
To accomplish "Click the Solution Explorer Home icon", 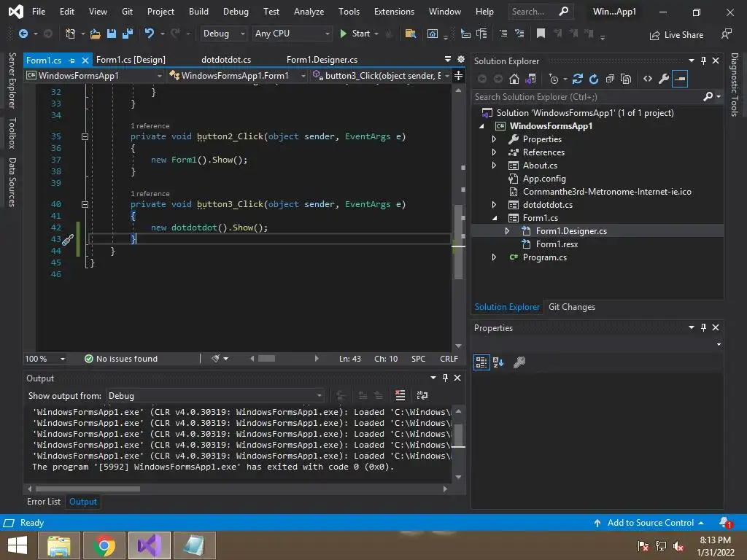I will point(514,79).
